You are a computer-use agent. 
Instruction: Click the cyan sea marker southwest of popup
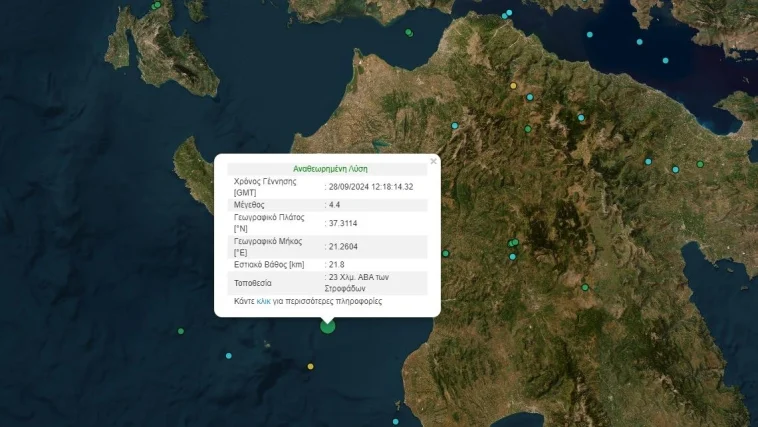click(229, 356)
